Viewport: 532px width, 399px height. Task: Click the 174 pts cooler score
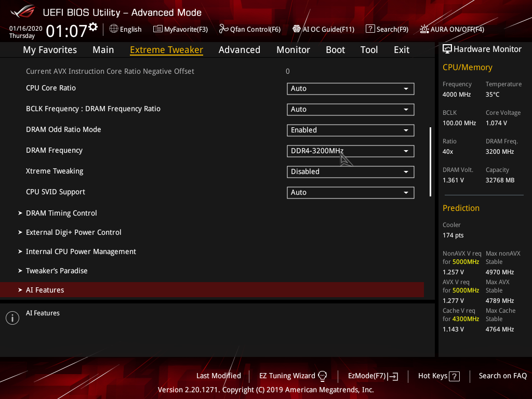click(453, 235)
